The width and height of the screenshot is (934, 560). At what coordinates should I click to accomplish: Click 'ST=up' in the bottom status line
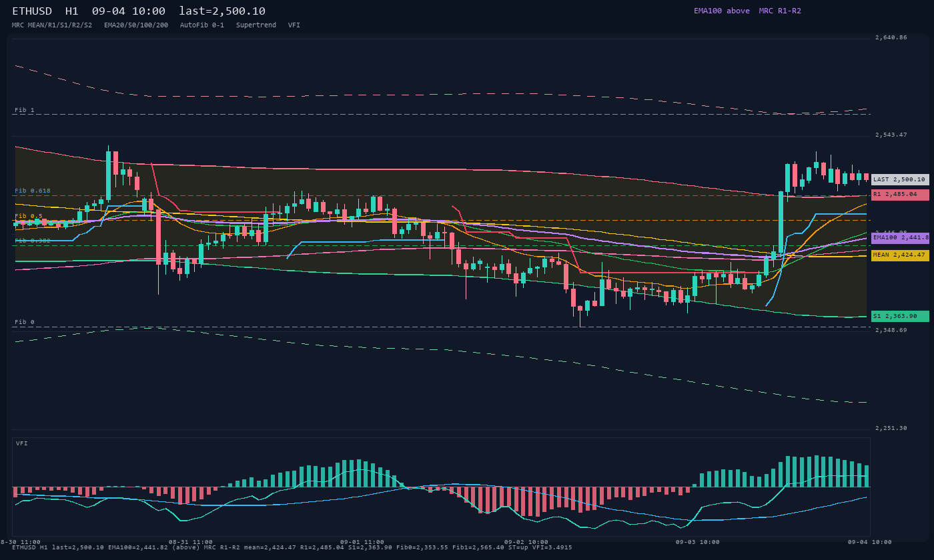click(x=518, y=547)
